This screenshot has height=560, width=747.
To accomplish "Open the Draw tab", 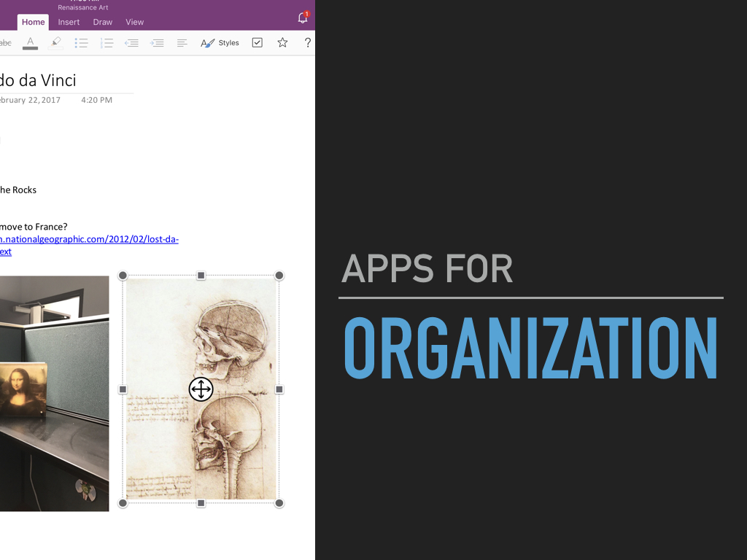I will (x=102, y=22).
